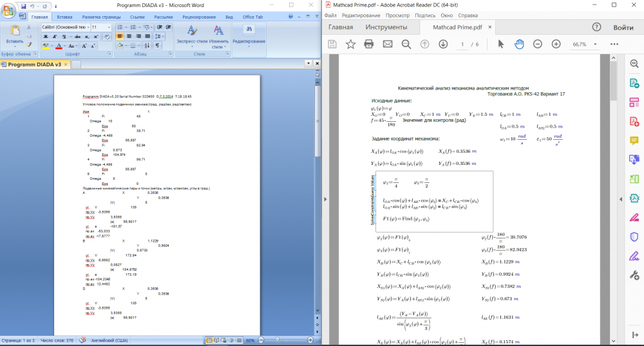
Task: Zoom in with Word's plus button
Action: click(310, 340)
